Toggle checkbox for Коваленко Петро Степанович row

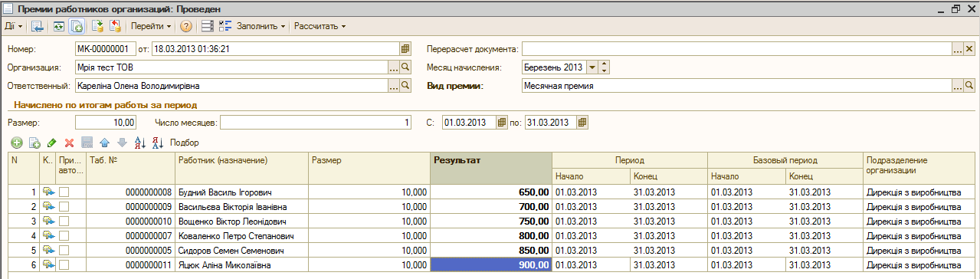tap(64, 236)
